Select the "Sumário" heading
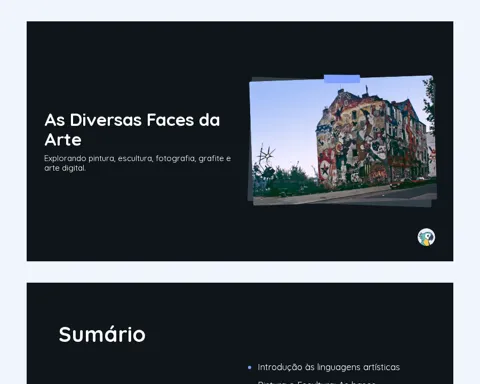Image resolution: width=480 pixels, height=384 pixels. point(102,334)
